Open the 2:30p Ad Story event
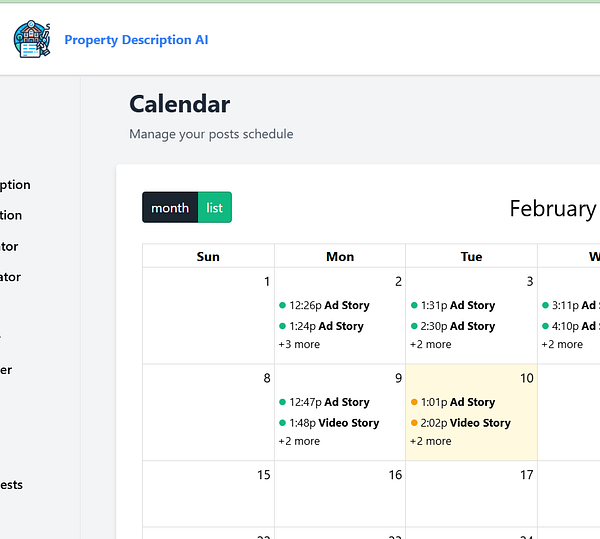Image resolution: width=600 pixels, height=539 pixels. pos(458,326)
